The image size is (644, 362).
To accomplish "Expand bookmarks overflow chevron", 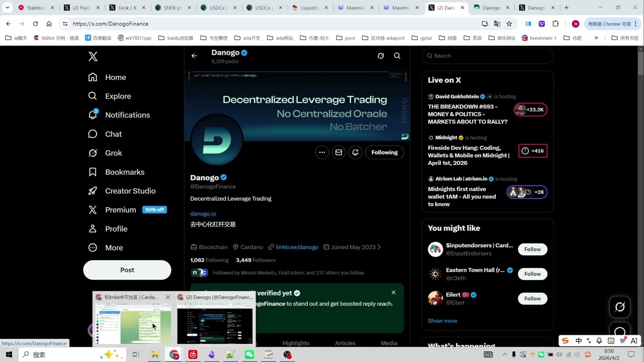I will click(x=596, y=38).
